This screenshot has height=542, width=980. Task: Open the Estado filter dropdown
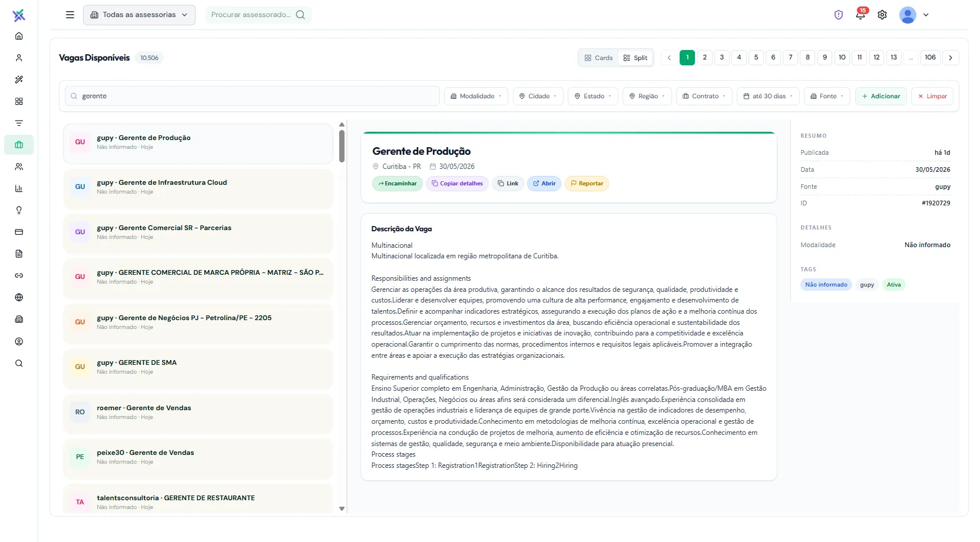coord(593,96)
